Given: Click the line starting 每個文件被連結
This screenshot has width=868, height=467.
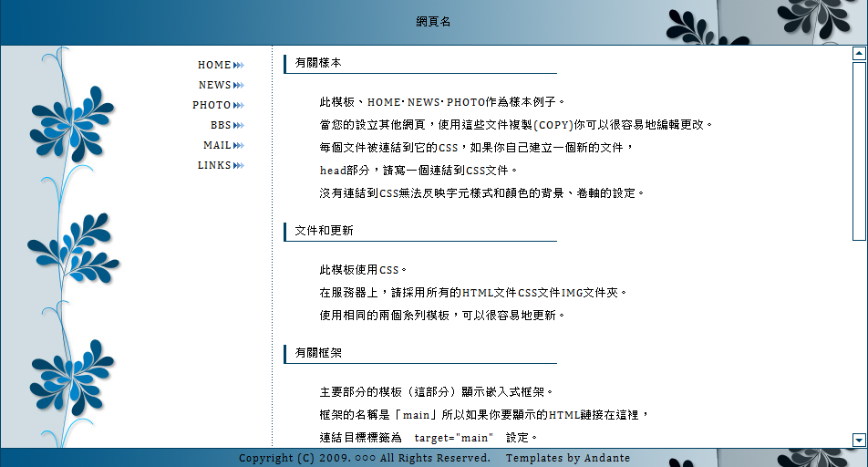Looking at the screenshot, I should (x=477, y=148).
